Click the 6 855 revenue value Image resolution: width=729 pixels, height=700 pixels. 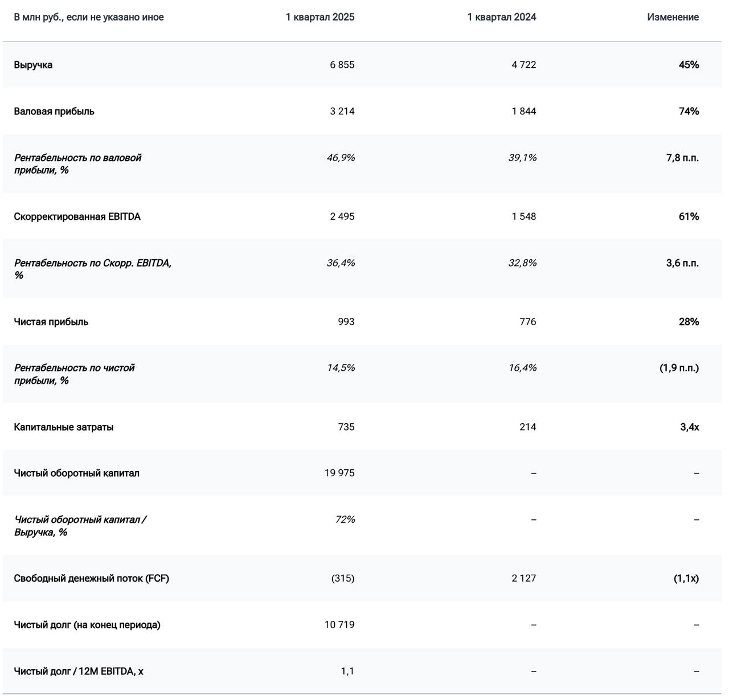pyautogui.click(x=342, y=65)
